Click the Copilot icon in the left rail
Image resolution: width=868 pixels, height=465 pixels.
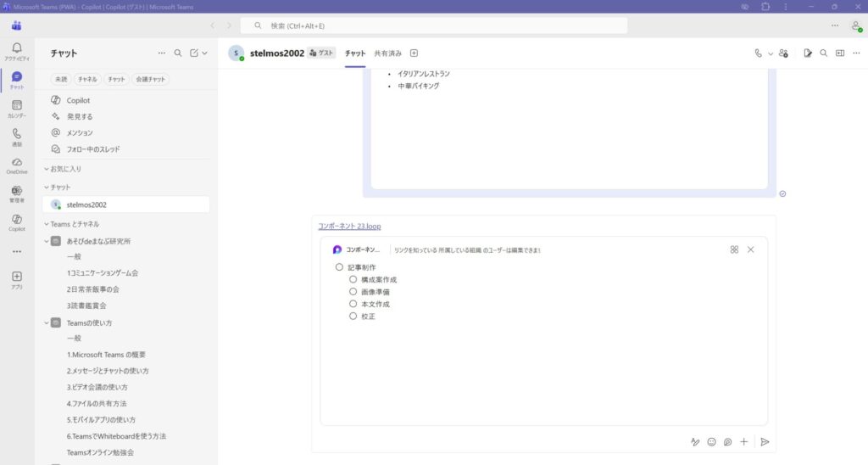pyautogui.click(x=17, y=221)
